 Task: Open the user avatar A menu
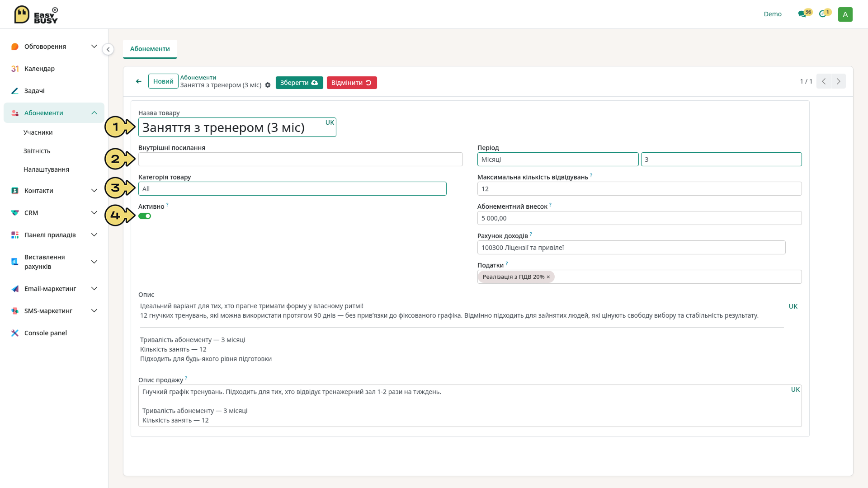point(845,14)
